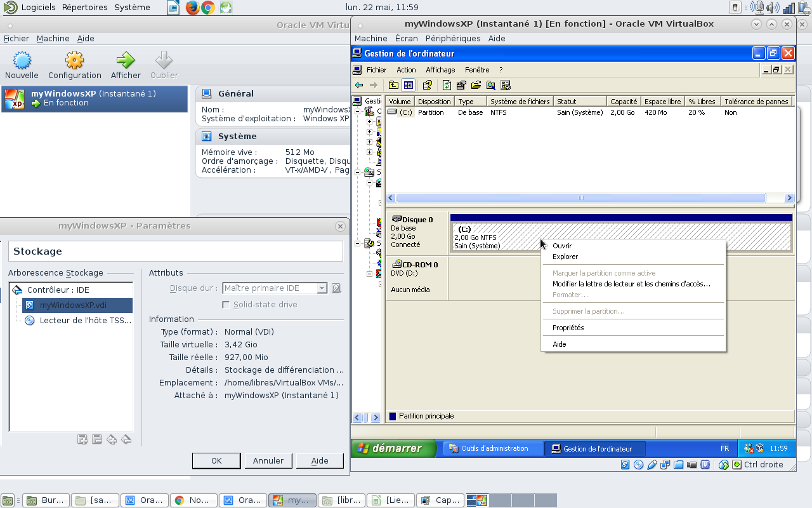The width and height of the screenshot is (812, 508).
Task: Click shared folders icon in VM status bar
Action: point(678,465)
